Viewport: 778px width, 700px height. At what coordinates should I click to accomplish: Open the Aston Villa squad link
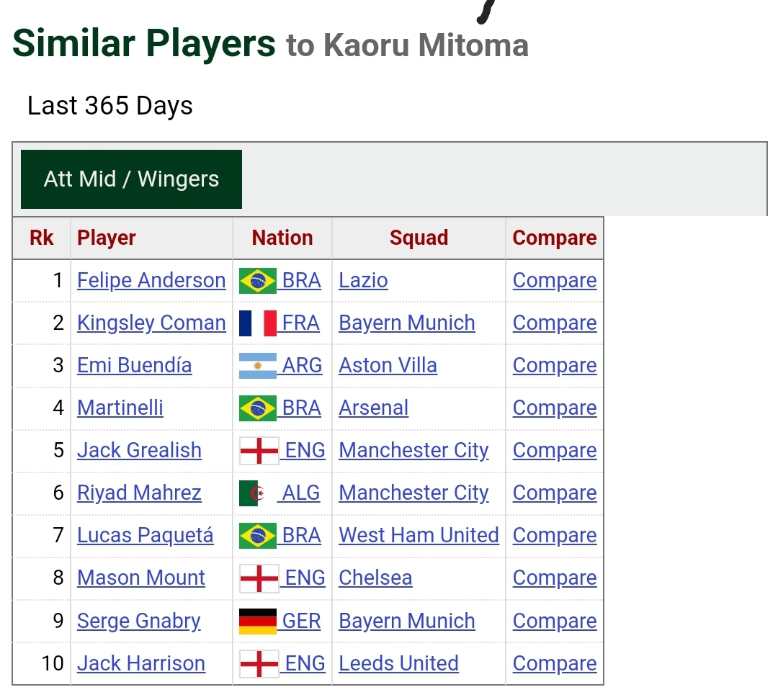pos(388,366)
